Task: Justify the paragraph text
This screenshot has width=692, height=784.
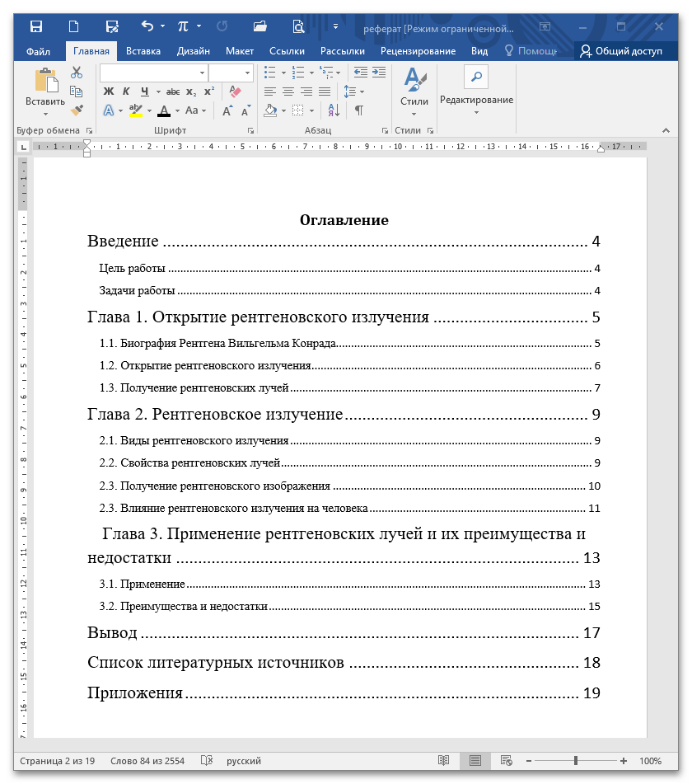Action: (x=325, y=92)
